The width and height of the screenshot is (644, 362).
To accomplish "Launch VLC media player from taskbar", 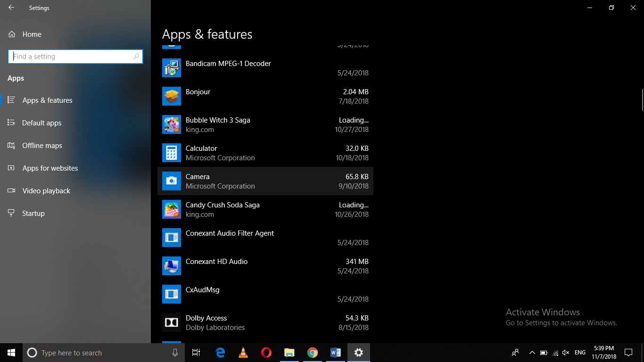I will pos(243,353).
